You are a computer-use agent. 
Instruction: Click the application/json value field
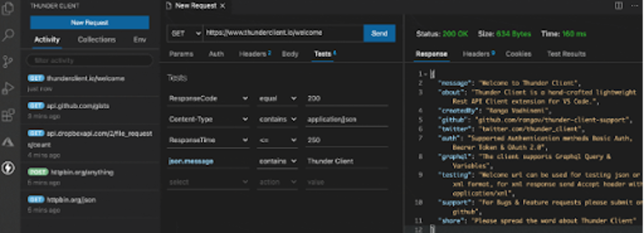pyautogui.click(x=347, y=119)
